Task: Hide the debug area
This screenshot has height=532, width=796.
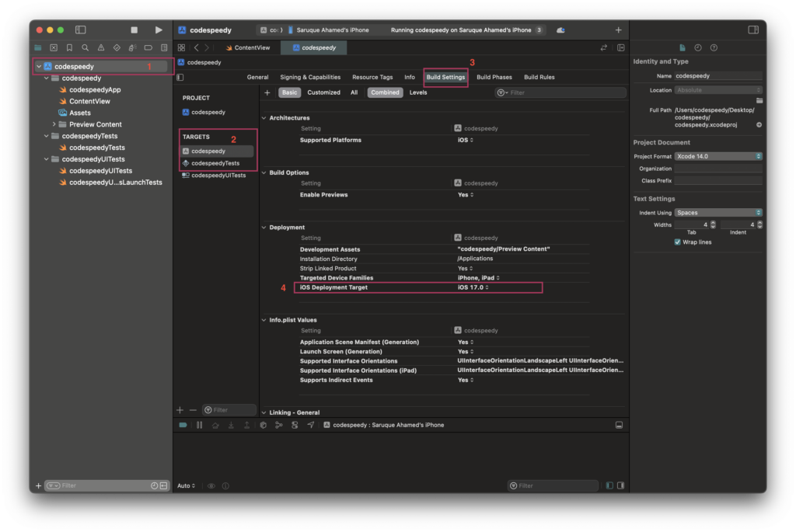Action: click(x=619, y=425)
